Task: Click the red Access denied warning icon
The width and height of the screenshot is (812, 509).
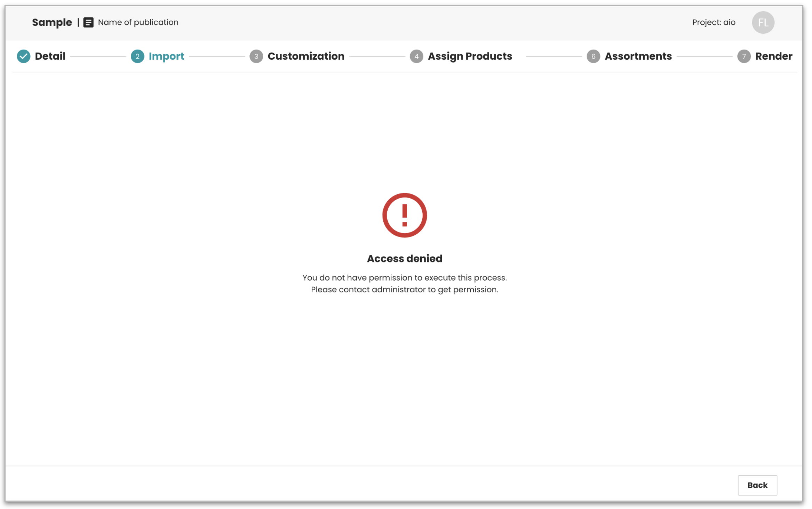Action: pos(404,215)
